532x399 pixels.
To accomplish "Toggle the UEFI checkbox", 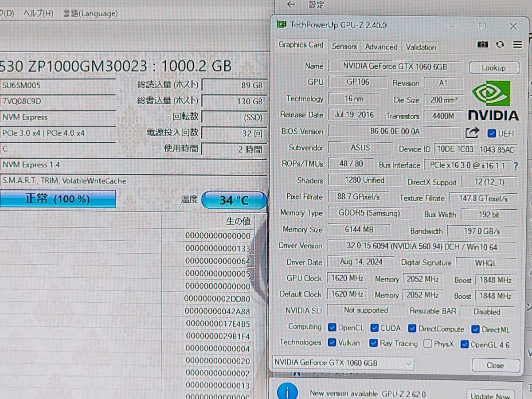I will click(491, 133).
